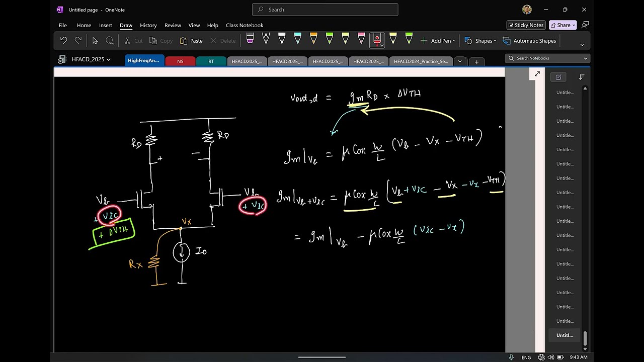Switch to the RT section tab
This screenshot has height=362, width=644.
coord(211,61)
